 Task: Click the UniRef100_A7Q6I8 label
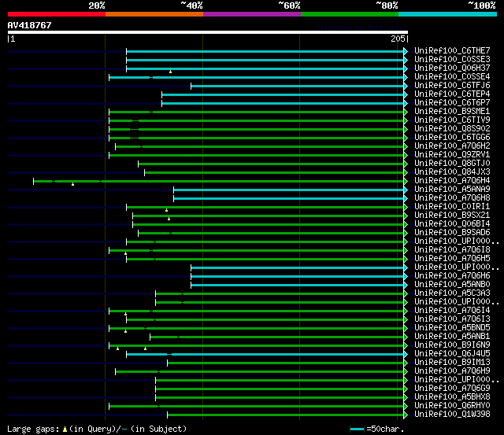452,250
